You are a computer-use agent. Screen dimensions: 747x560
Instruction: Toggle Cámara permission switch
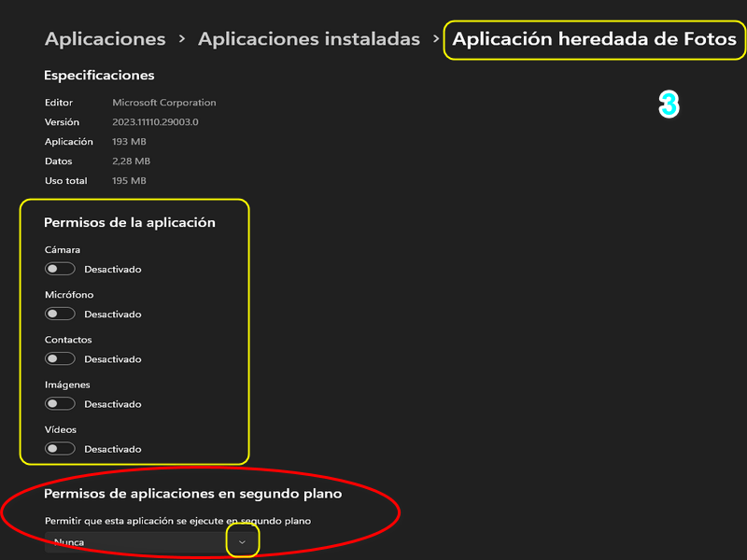pyautogui.click(x=60, y=269)
